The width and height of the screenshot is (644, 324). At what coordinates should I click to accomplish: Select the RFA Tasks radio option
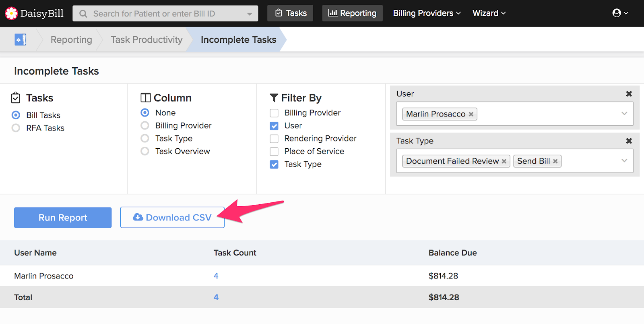pyautogui.click(x=16, y=128)
